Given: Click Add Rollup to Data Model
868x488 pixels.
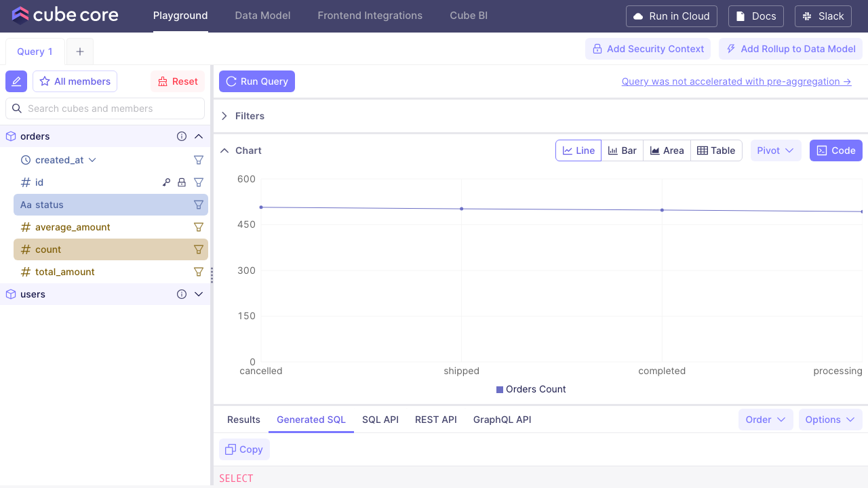Looking at the screenshot, I should tap(791, 49).
